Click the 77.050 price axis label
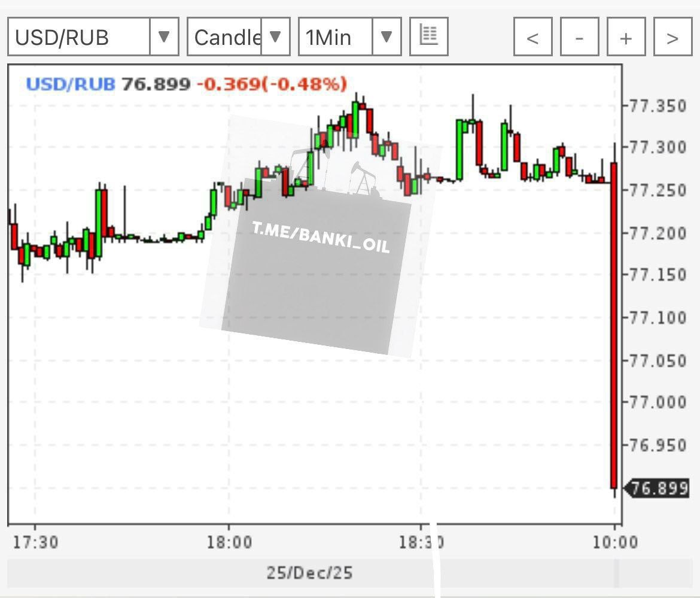This screenshot has height=598, width=700. point(657,360)
